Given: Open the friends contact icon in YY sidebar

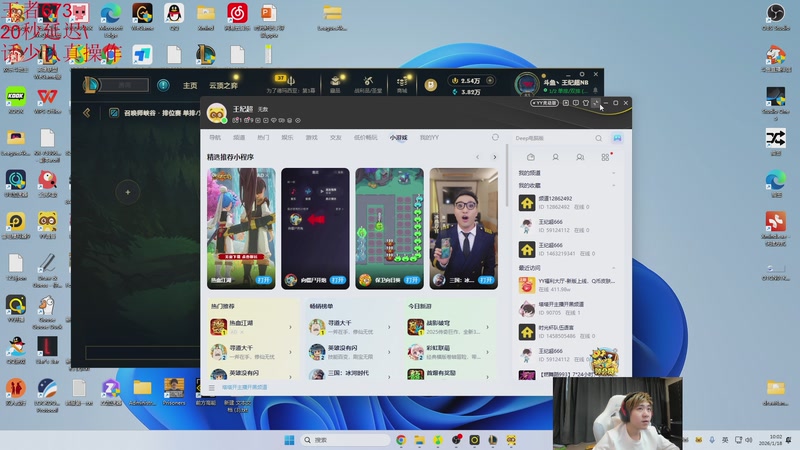Looking at the screenshot, I should 555,157.
